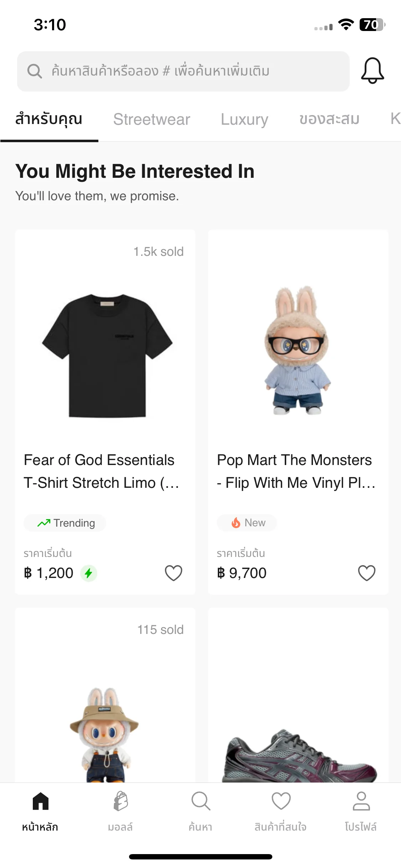Switch to the Streetwear tab
This screenshot has width=401, height=868.
[x=152, y=119]
